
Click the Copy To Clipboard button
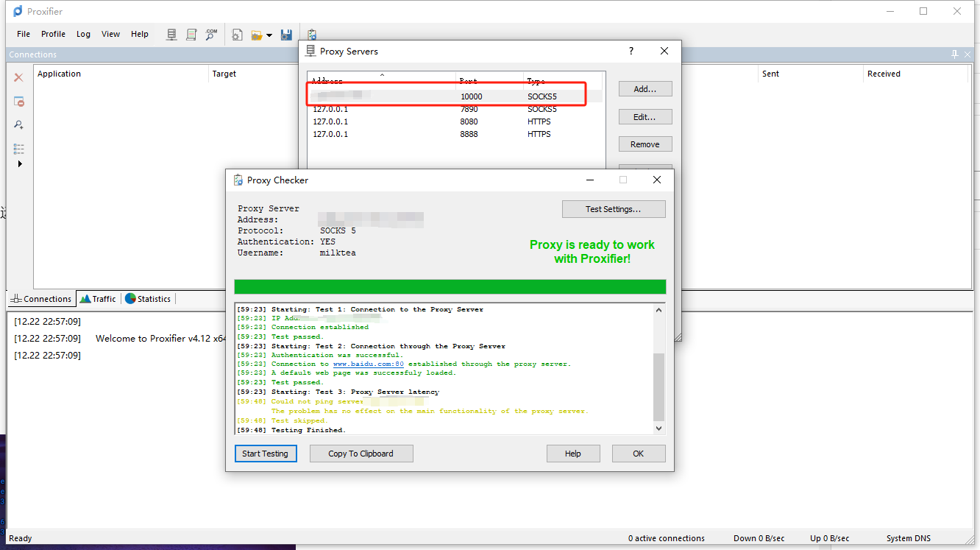point(361,454)
